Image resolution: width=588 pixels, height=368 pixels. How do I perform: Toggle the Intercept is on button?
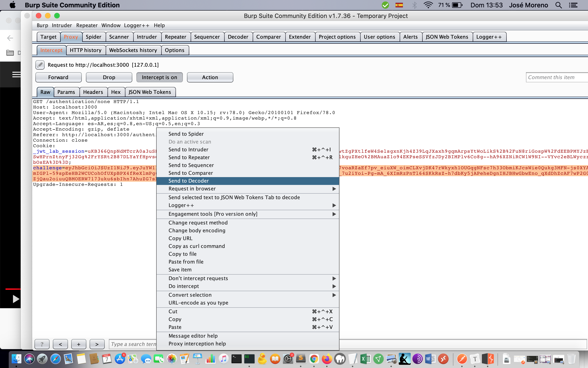point(159,78)
